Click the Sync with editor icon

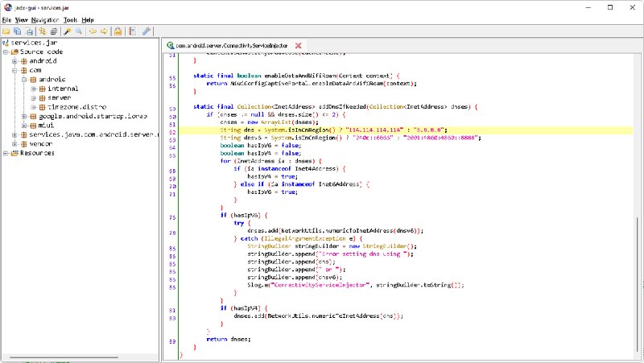42,31
